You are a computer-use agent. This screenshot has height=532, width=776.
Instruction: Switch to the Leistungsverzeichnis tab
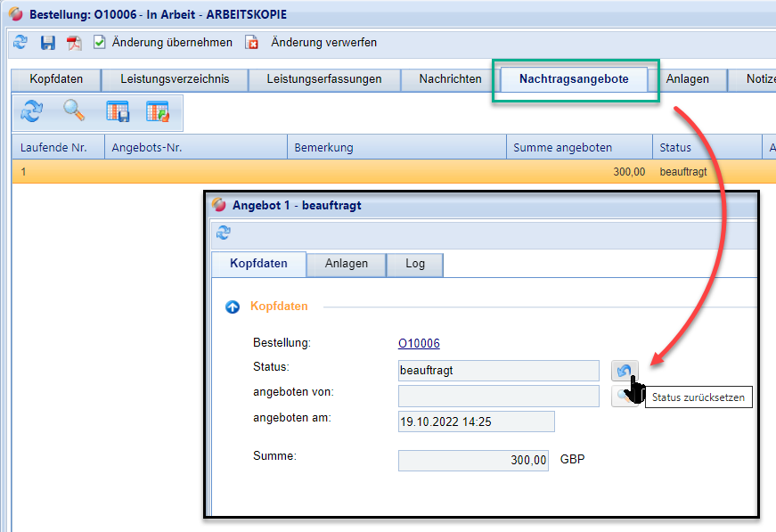pos(175,79)
